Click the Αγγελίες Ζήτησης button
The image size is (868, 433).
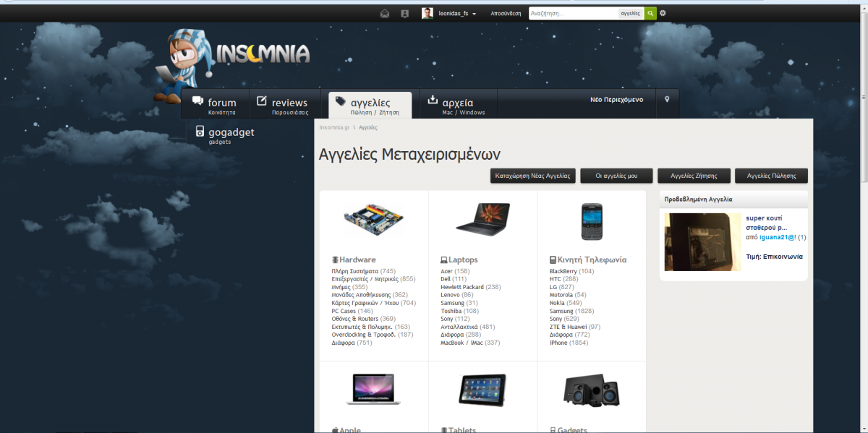pos(694,176)
